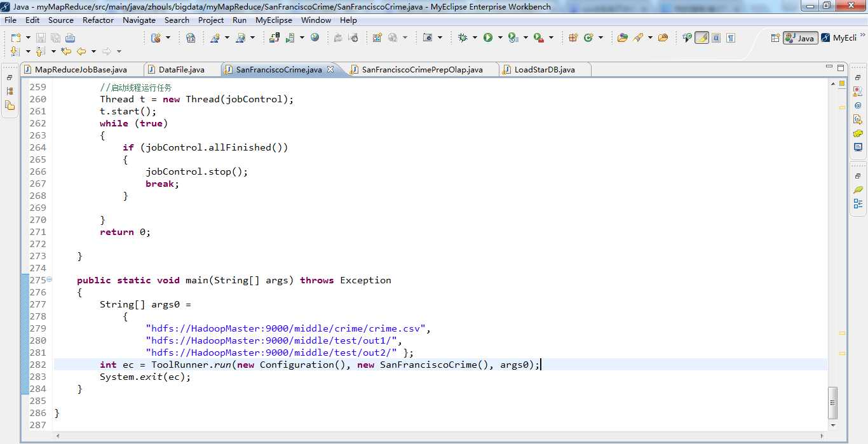Collapse the main method fold at line 275
868x444 pixels.
(49, 279)
